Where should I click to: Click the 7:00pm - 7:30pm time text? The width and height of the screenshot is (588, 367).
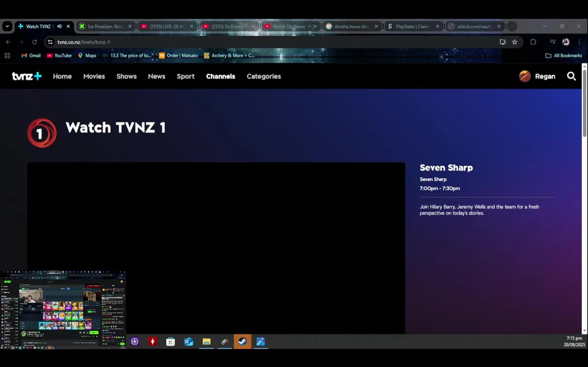pyautogui.click(x=440, y=189)
